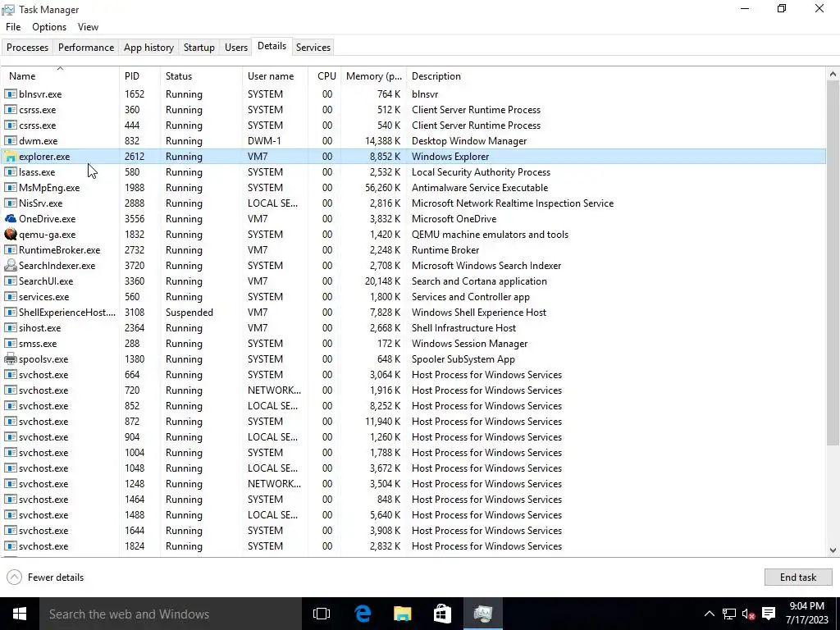Open the Windows Start menu
Screen dimensions: 840x630
pos(20,614)
